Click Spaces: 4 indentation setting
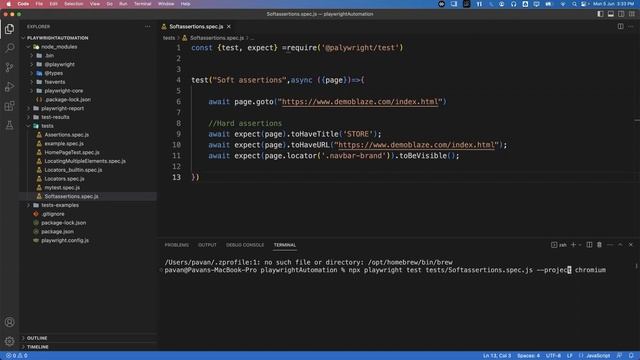The image size is (640, 360). pos(528,356)
